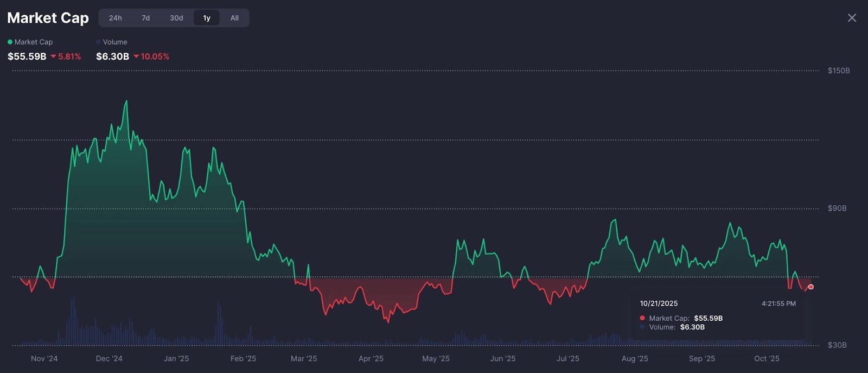Screen dimensions: 868x373
Task: Click the Apr '25 axis label
Action: click(x=371, y=358)
